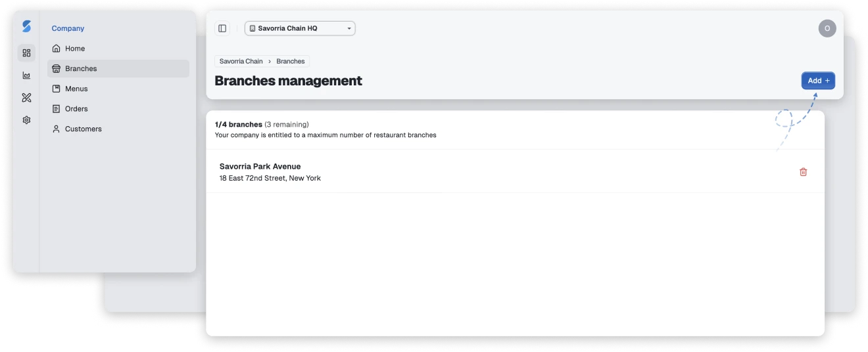Open settings via the gear icon
868x352 pixels.
26,120
